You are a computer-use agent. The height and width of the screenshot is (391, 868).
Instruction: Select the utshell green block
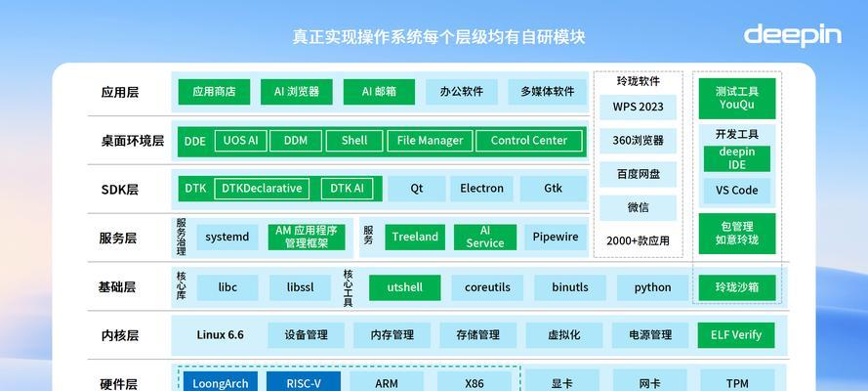click(404, 288)
